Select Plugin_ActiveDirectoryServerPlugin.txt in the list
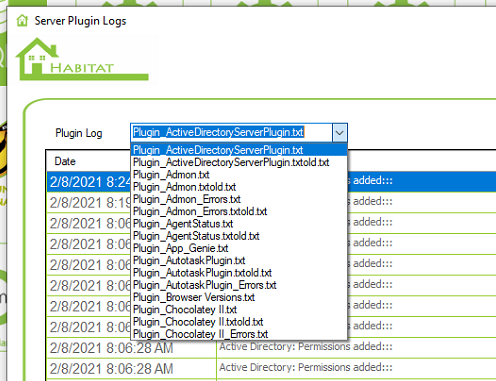Image resolution: width=496 pixels, height=381 pixels. pyautogui.click(x=239, y=150)
